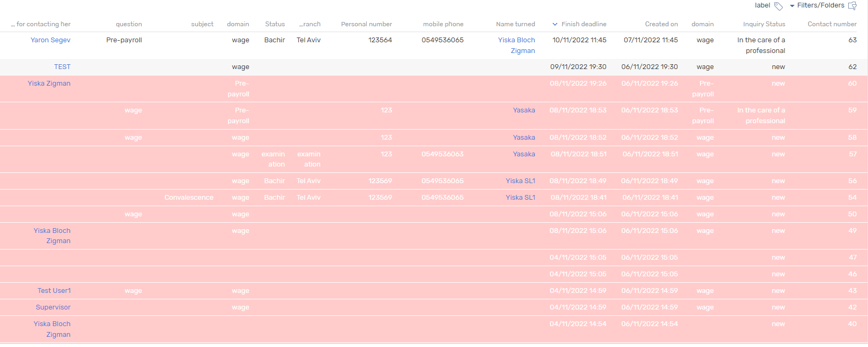Click the question column header
This screenshot has height=347, width=868.
coord(129,24)
